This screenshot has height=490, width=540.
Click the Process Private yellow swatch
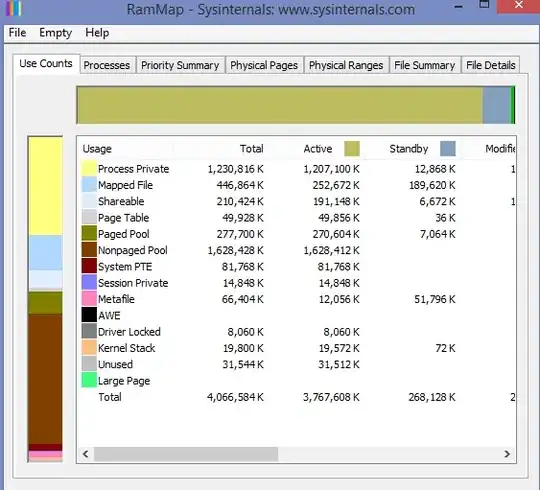click(x=89, y=168)
